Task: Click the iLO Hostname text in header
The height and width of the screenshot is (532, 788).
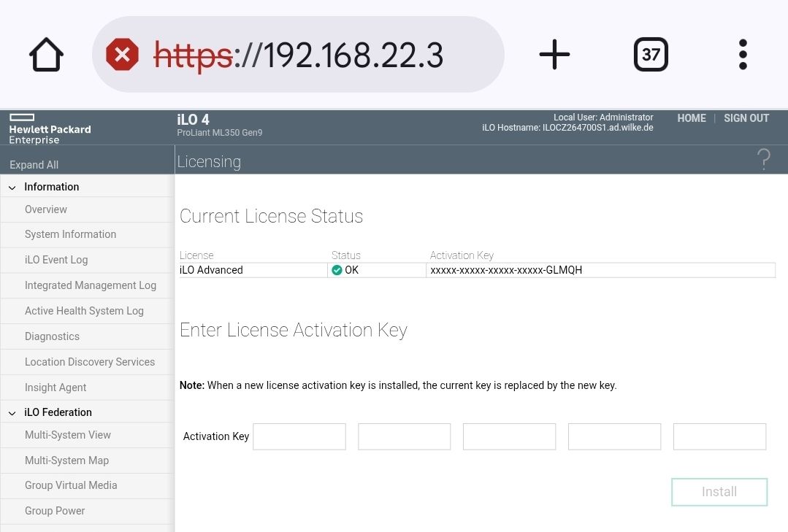Action: [x=568, y=128]
